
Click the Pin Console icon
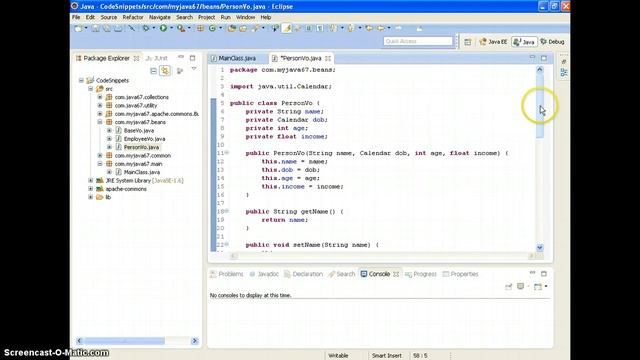click(509, 287)
